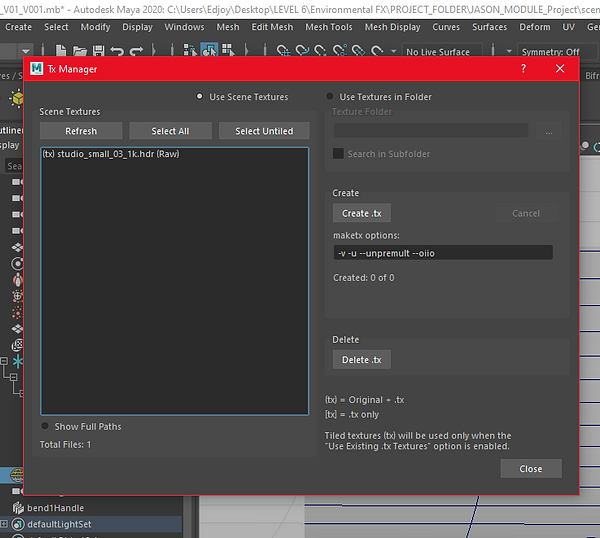The height and width of the screenshot is (538, 600).
Task: Select by hierarchy mode icon
Action: coord(190,51)
